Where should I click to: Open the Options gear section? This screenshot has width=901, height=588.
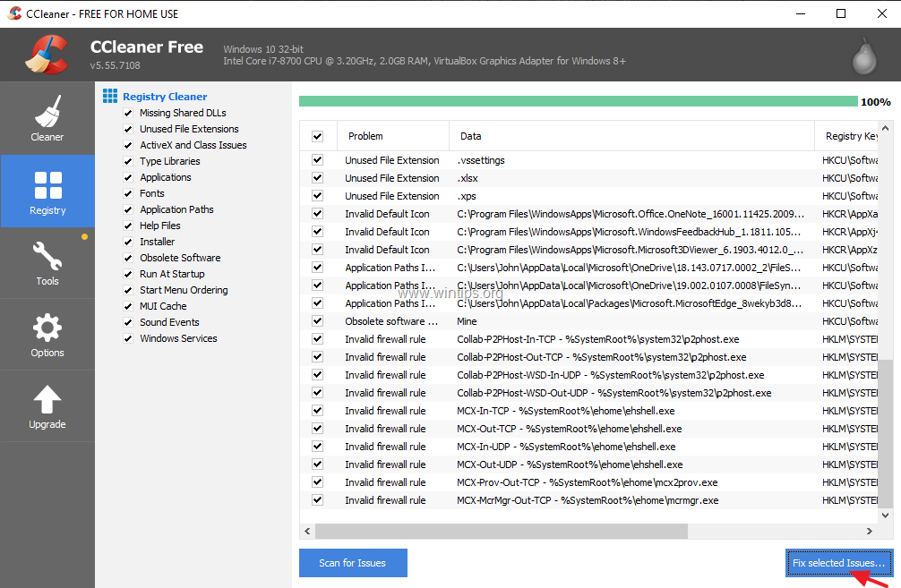pyautogui.click(x=47, y=335)
